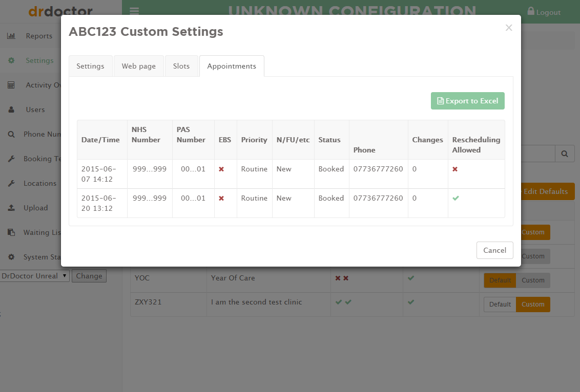Click the Booking wrench icon in sidebar

[x=11, y=159]
